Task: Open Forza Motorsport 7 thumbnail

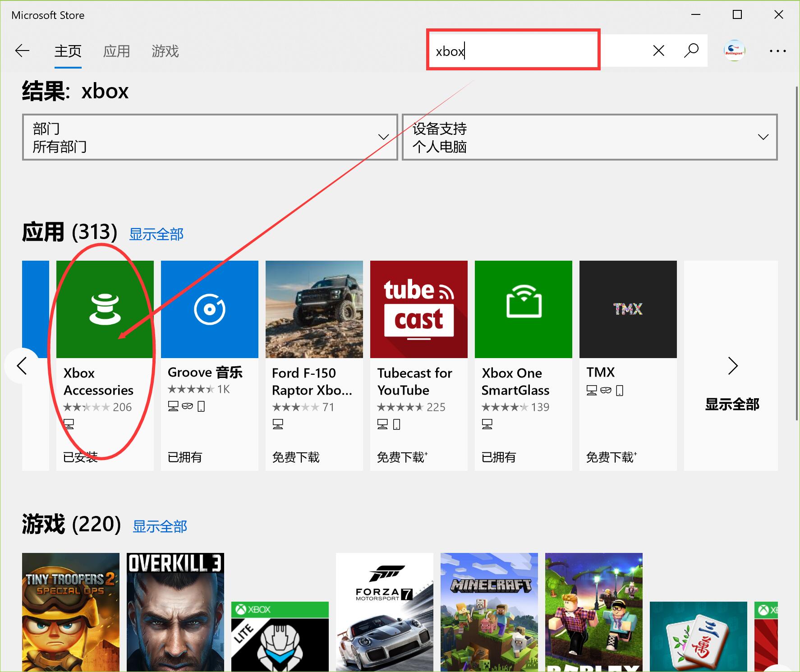Action: [x=385, y=612]
